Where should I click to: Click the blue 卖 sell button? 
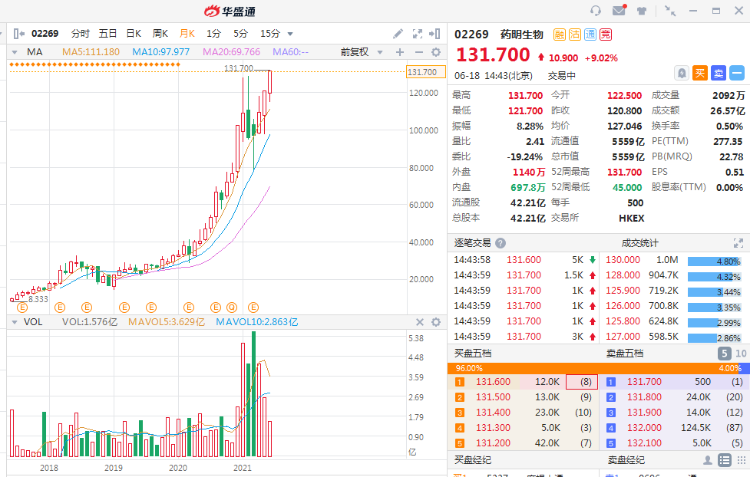pyautogui.click(x=718, y=73)
